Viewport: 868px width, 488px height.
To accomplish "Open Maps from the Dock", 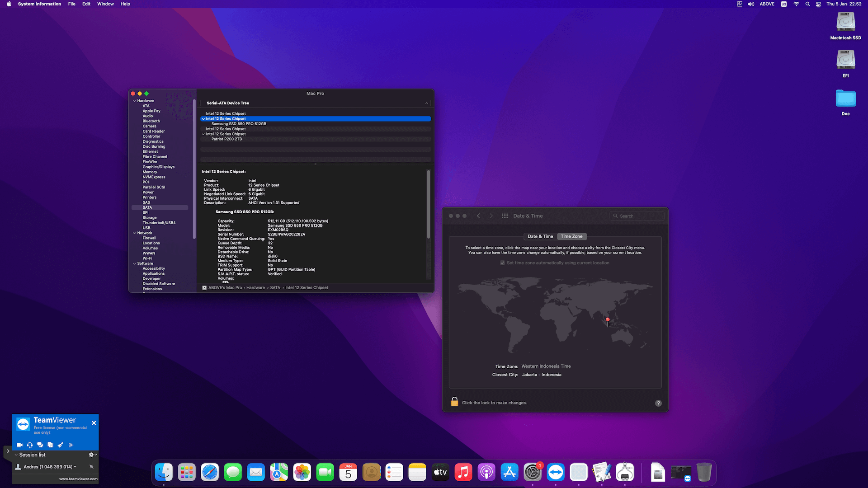I will (x=279, y=473).
